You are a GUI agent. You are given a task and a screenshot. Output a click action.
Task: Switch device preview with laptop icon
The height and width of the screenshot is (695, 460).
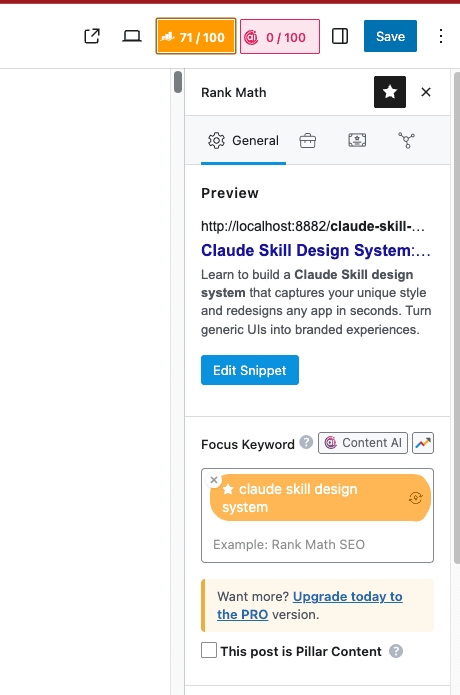click(132, 36)
